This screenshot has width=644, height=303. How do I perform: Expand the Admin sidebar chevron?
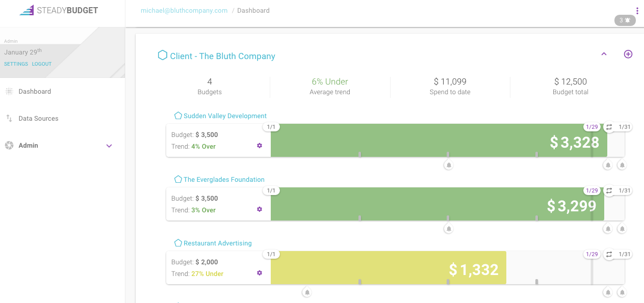tap(109, 146)
